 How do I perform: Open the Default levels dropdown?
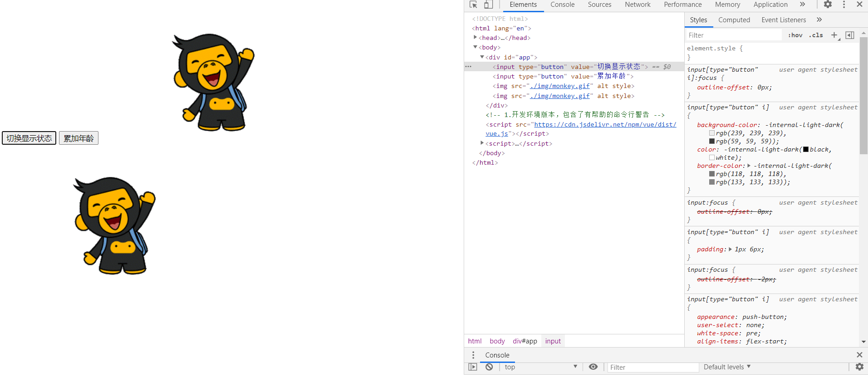coord(727,367)
